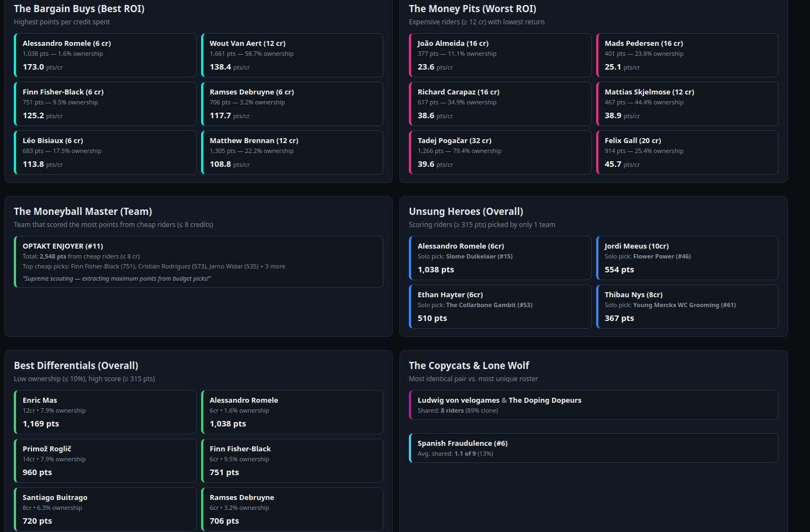Open the Jordi Meeus Unsung Heroes card
810x532 pixels.
[x=687, y=258]
